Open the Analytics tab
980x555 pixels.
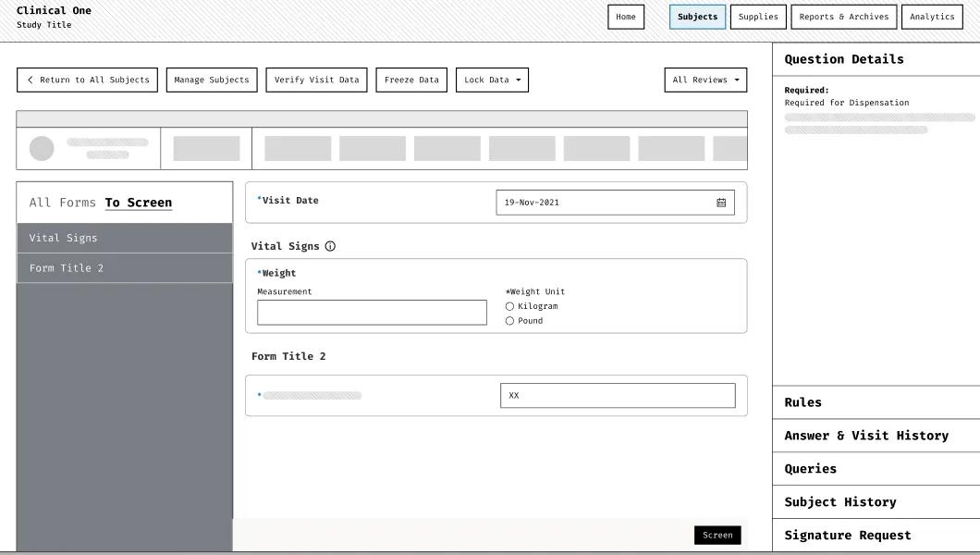(x=932, y=17)
